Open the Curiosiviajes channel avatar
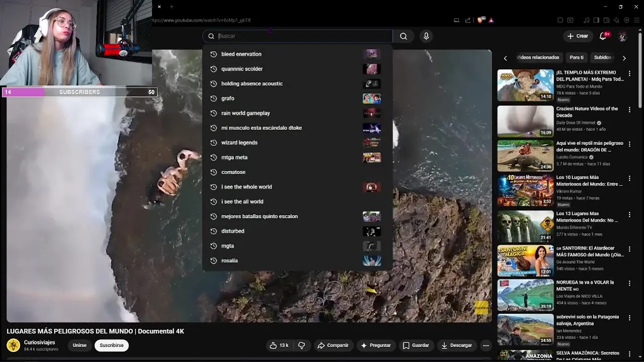The image size is (644, 362). coord(14,345)
